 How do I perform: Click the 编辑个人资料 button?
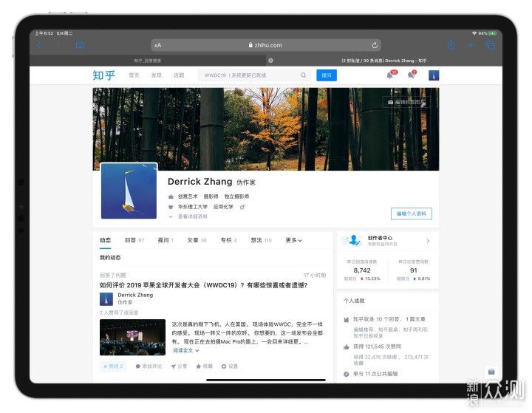412,214
